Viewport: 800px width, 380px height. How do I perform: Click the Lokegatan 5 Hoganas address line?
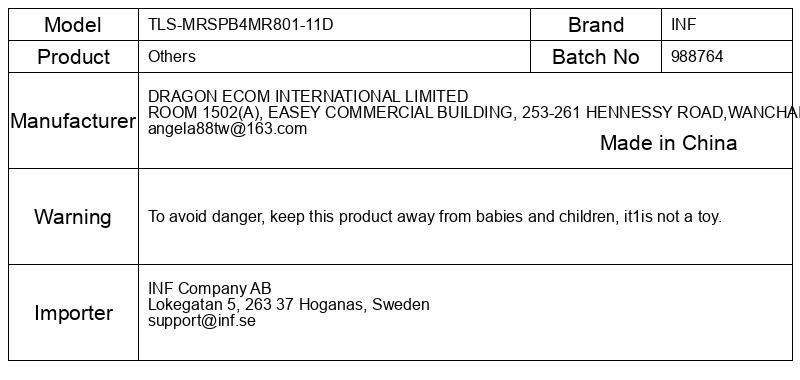(x=289, y=305)
